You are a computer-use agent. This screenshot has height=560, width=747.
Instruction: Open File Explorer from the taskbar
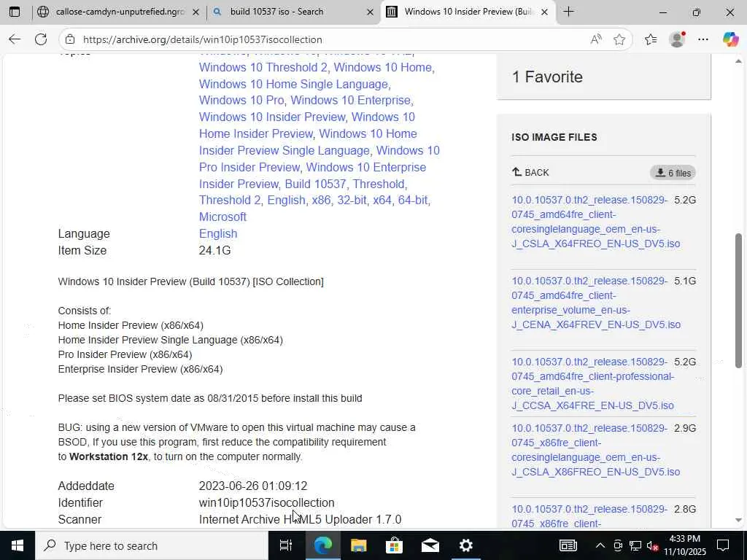pos(358,545)
